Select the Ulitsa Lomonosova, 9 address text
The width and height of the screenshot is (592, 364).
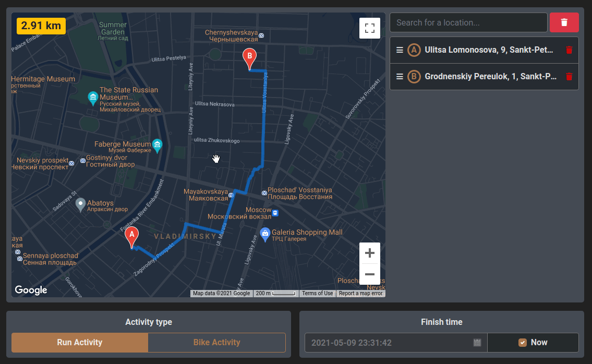click(489, 50)
